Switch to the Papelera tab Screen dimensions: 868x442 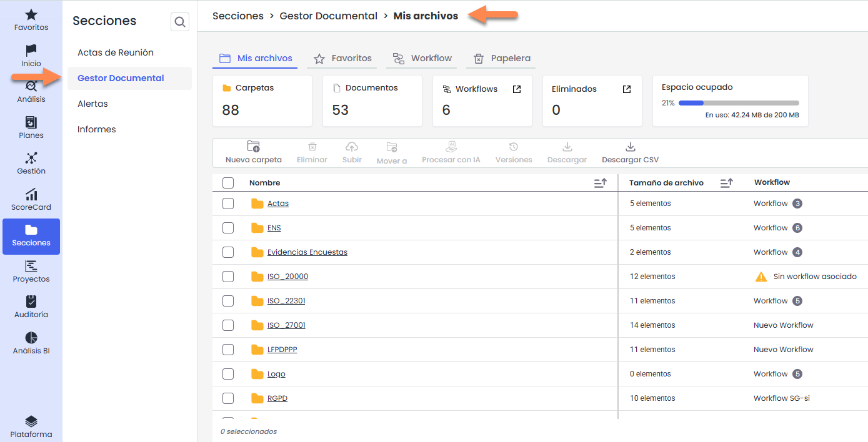coord(502,58)
